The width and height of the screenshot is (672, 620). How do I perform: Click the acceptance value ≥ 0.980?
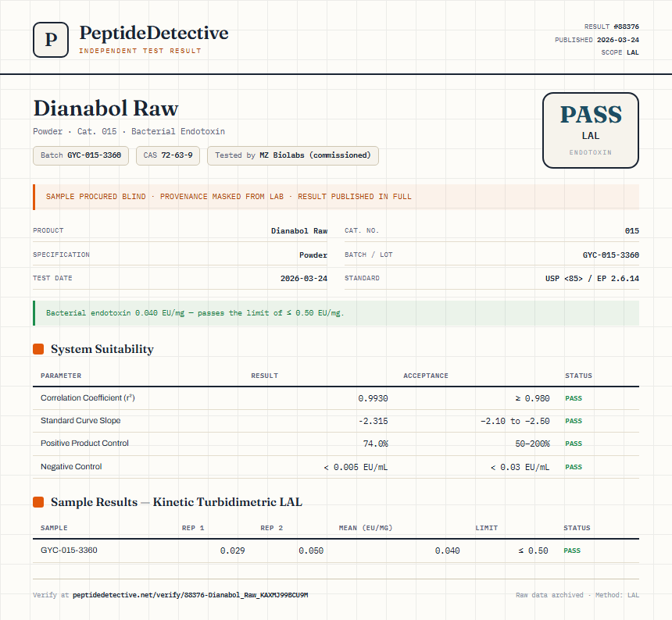(532, 398)
